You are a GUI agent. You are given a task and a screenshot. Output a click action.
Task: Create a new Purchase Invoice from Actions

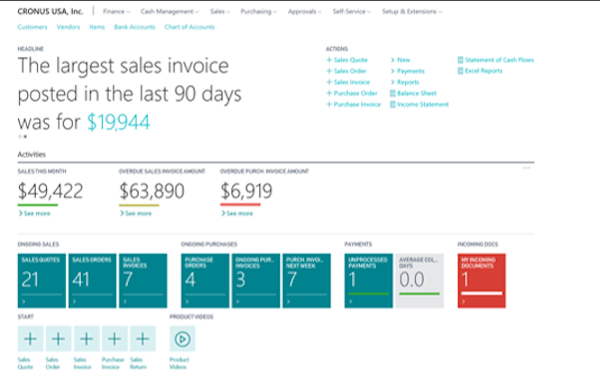(353, 104)
